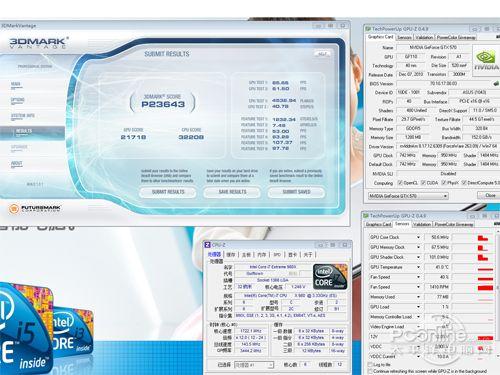This screenshot has width=500, height=375.
Task: Open the Memory Controller Load dropdown
Action: (418, 317)
